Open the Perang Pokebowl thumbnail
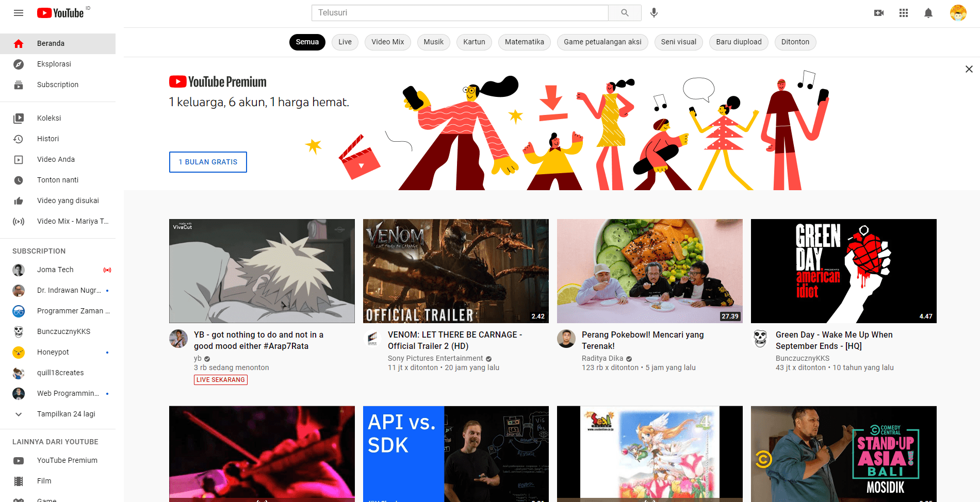The height and width of the screenshot is (502, 980). click(650, 271)
